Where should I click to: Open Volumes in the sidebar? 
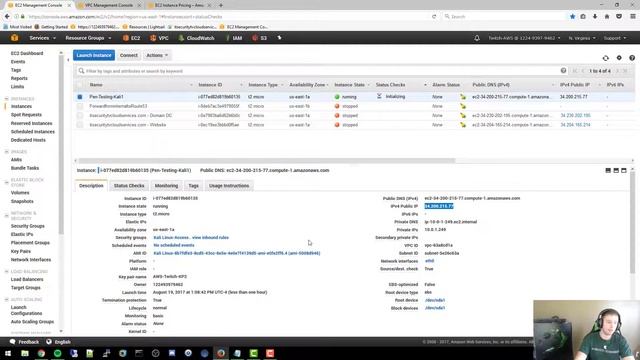tap(20, 193)
